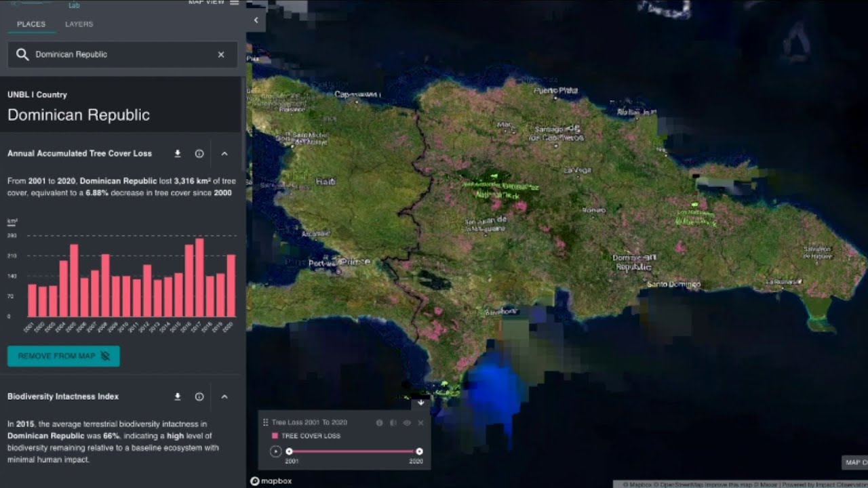Click the search magnifier icon
The width and height of the screenshot is (868, 488).
[x=22, y=54]
